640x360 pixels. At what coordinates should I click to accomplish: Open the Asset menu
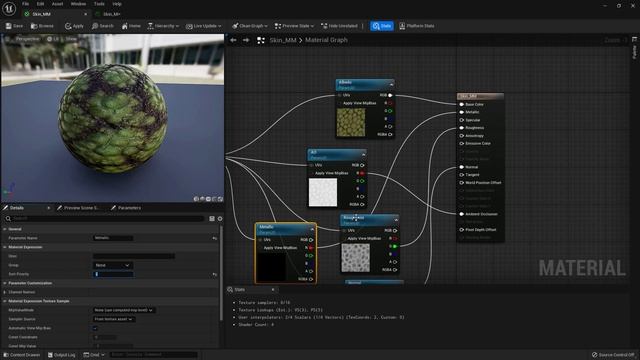pyautogui.click(x=57, y=4)
